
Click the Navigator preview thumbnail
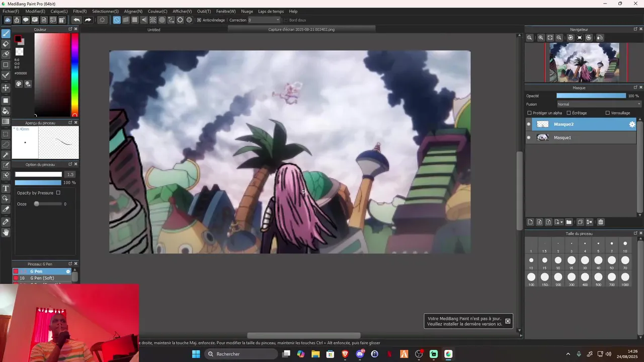click(x=584, y=62)
